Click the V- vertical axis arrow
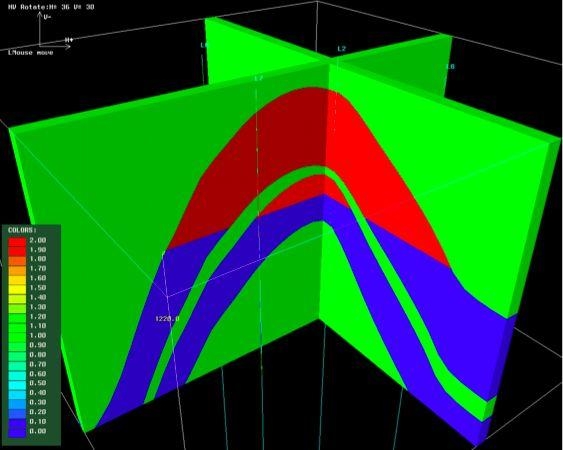 point(40,29)
